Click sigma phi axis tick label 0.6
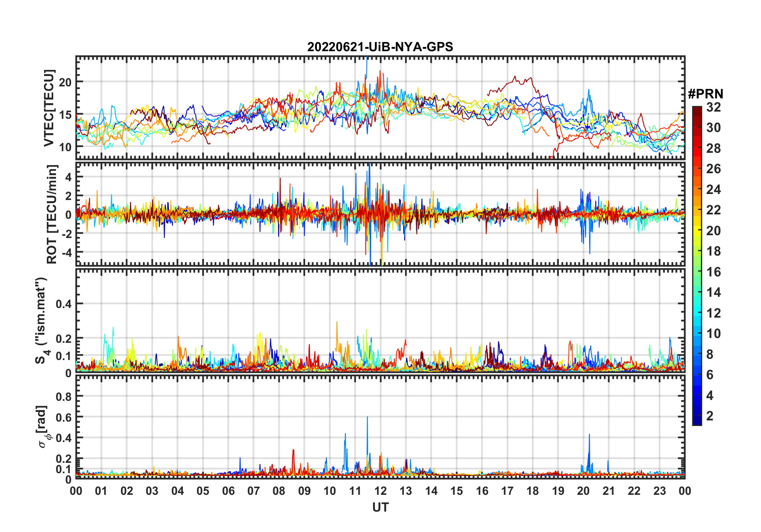Image resolution: width=761 pixels, height=532 pixels. pos(64,418)
